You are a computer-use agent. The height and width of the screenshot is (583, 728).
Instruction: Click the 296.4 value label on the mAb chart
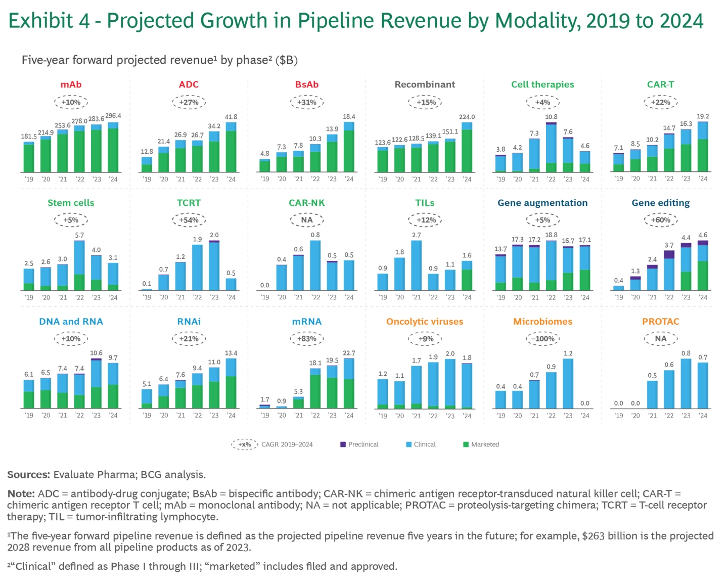[x=113, y=116]
